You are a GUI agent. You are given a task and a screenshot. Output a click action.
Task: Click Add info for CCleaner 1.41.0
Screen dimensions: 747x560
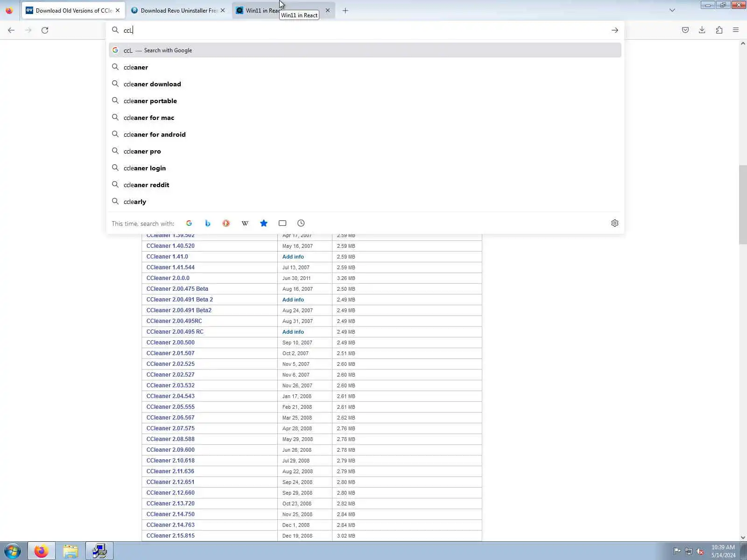pyautogui.click(x=293, y=257)
